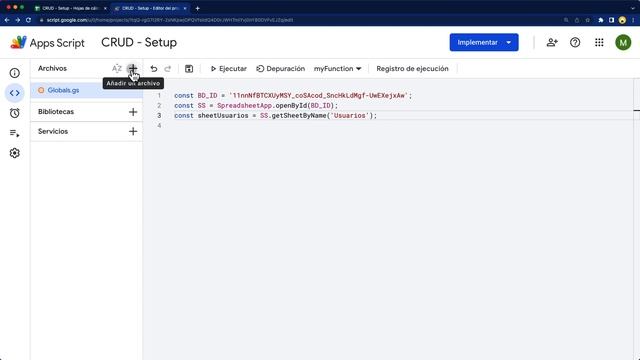Open the Triggers alarm clock icon
640x360 pixels.
[15, 113]
